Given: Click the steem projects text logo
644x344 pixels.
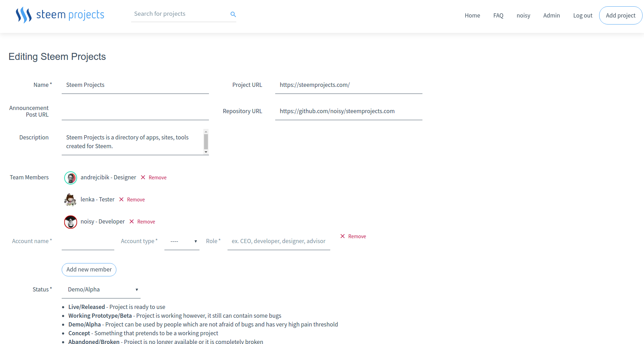Looking at the screenshot, I should pos(70,15).
